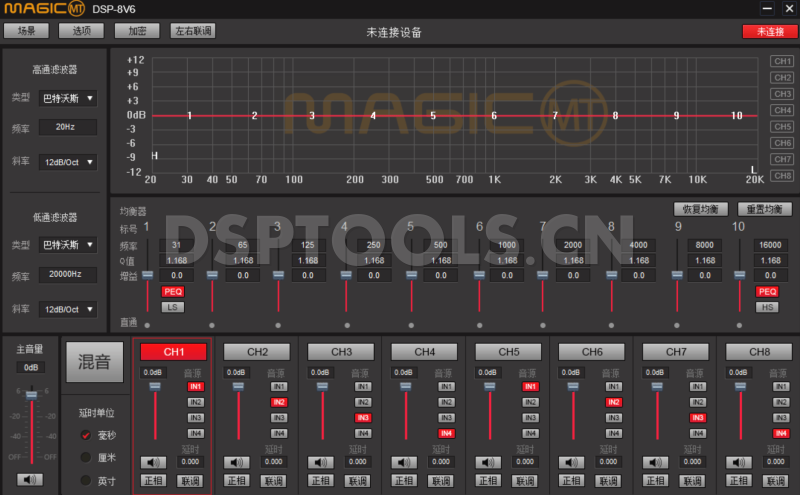This screenshot has width=800, height=495.
Task: Toggle bypass dot for EQ band 1
Action: [x=147, y=325]
